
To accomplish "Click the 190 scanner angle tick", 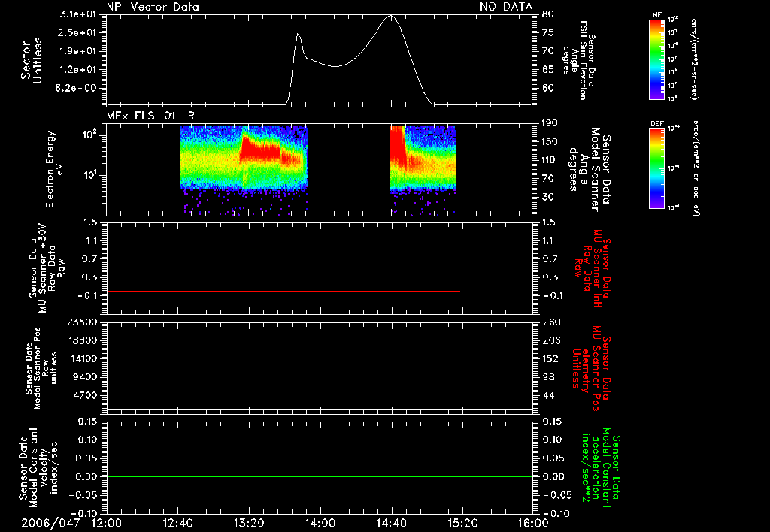I will click(550, 123).
